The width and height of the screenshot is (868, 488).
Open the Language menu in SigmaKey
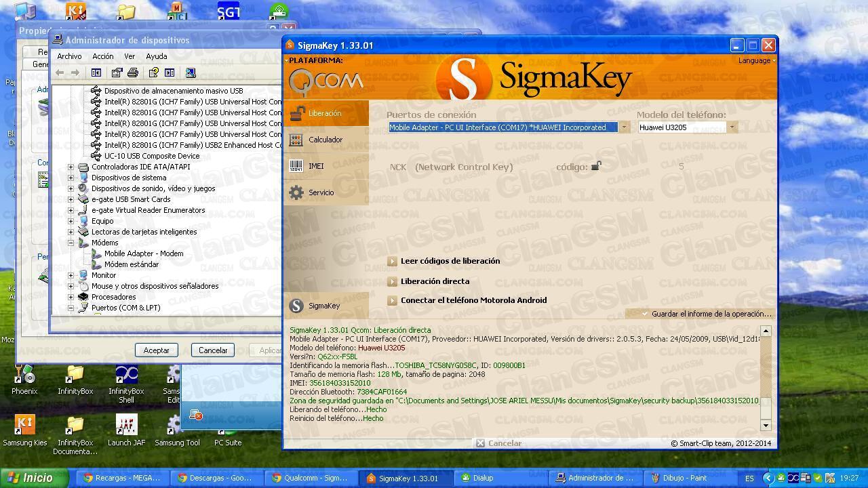tap(757, 60)
